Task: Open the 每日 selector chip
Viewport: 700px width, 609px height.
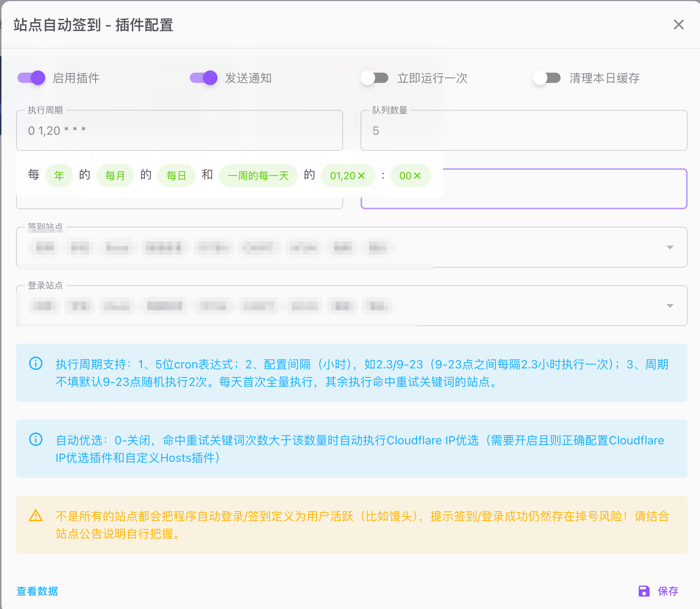Action: tap(176, 176)
